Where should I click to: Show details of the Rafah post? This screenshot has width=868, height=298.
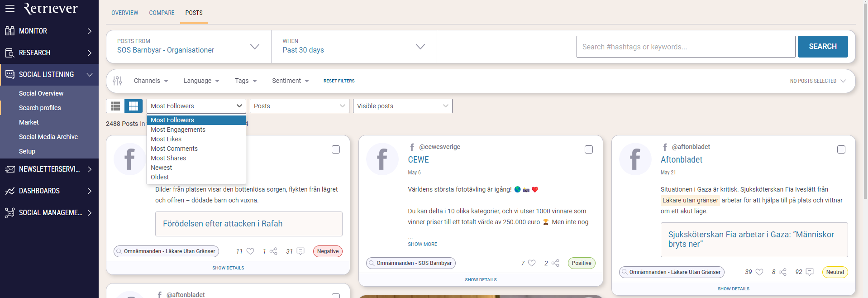pyautogui.click(x=228, y=268)
